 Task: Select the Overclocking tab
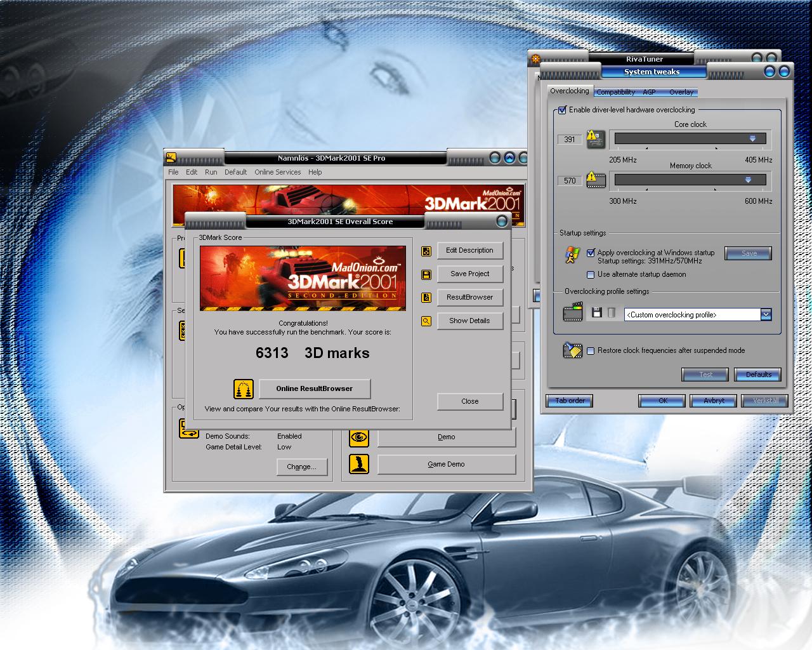570,91
